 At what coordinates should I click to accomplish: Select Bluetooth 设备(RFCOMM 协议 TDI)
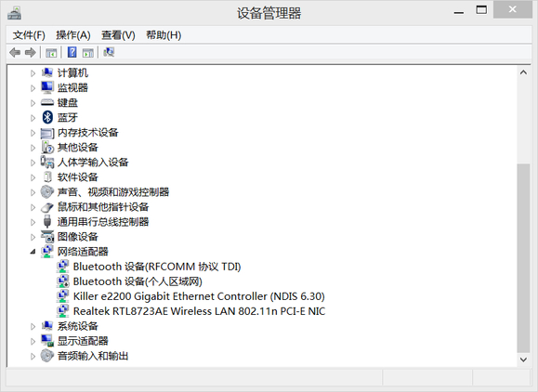(157, 267)
